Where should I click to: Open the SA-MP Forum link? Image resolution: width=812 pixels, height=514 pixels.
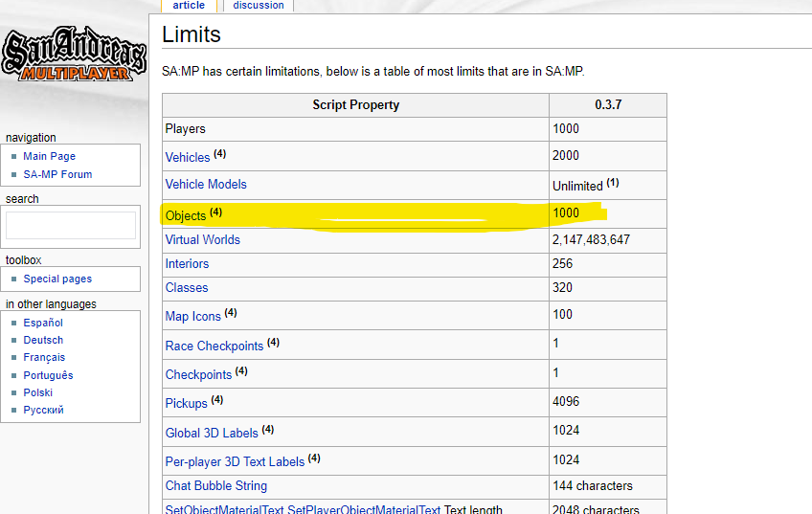57,174
